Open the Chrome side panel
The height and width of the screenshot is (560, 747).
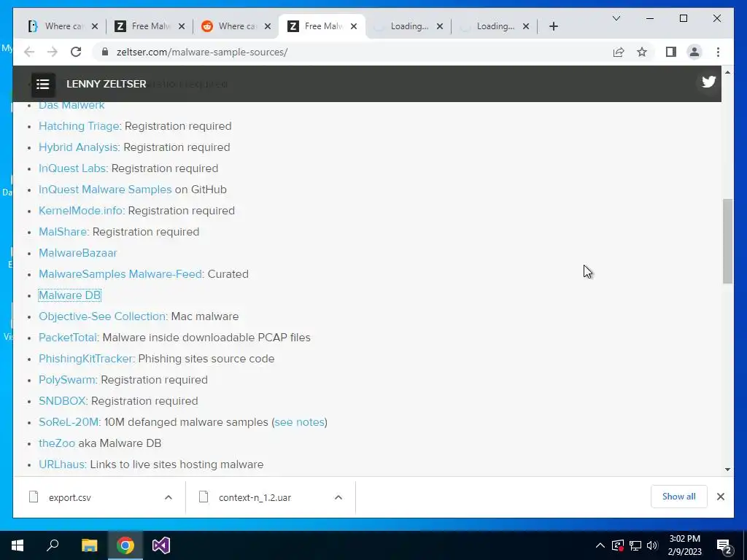(671, 52)
